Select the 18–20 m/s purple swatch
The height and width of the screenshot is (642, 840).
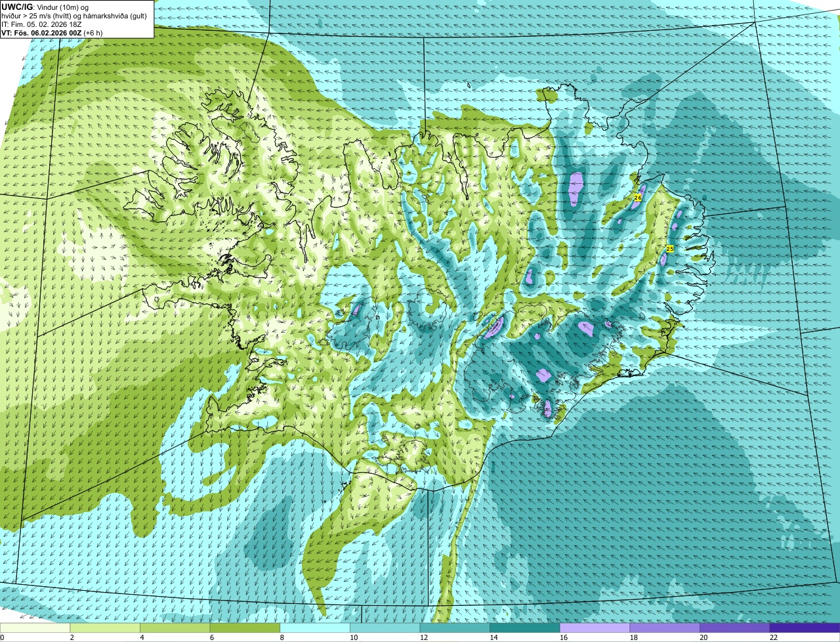pos(665,628)
